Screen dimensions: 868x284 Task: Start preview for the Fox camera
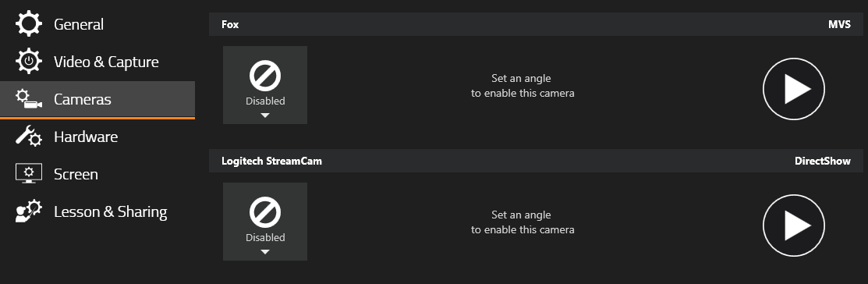pos(794,89)
